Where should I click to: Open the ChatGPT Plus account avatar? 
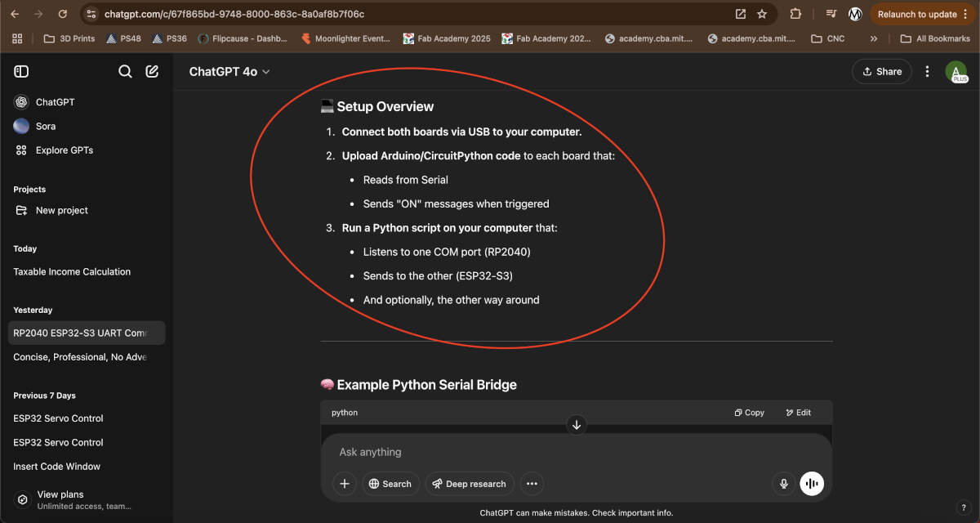(956, 72)
